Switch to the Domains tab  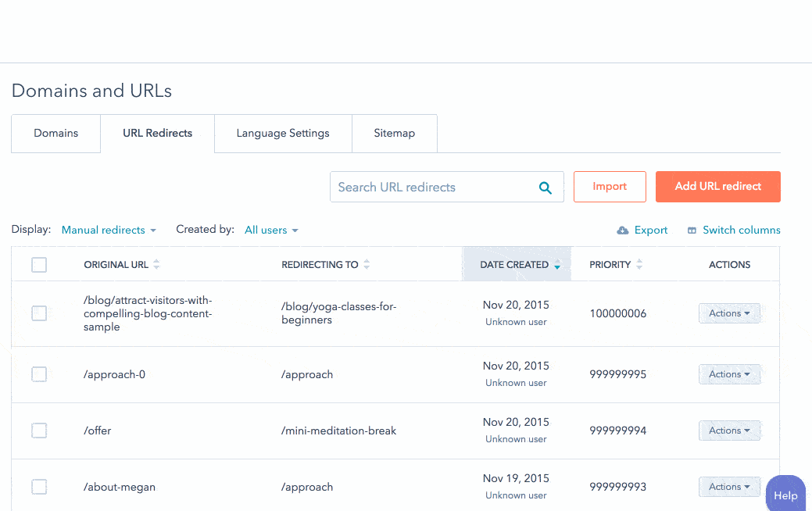55,133
